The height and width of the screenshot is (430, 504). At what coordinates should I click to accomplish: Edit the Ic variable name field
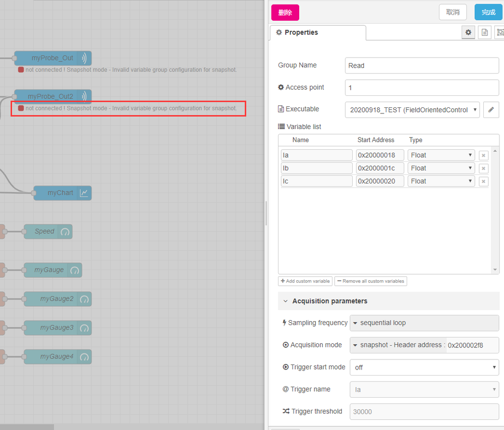click(316, 181)
